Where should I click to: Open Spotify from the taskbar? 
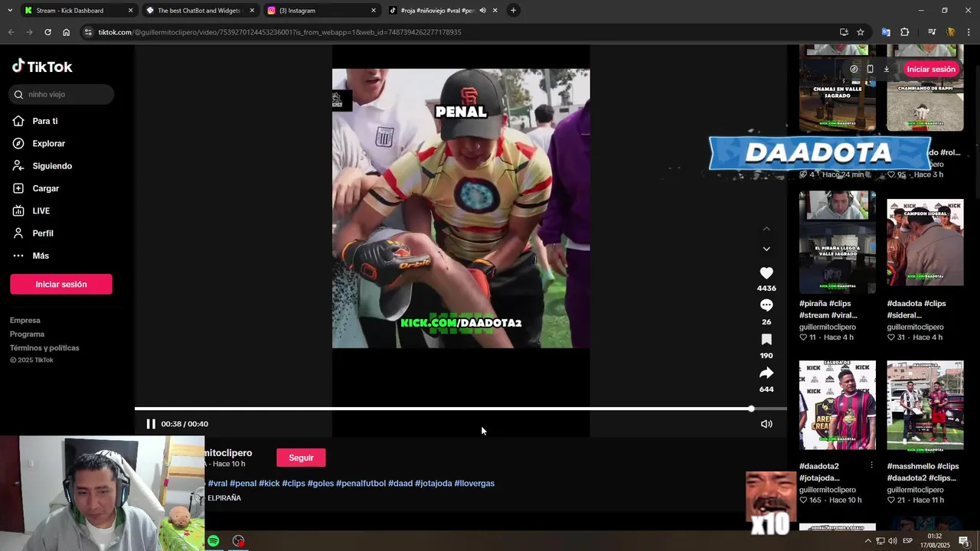pos(214,541)
